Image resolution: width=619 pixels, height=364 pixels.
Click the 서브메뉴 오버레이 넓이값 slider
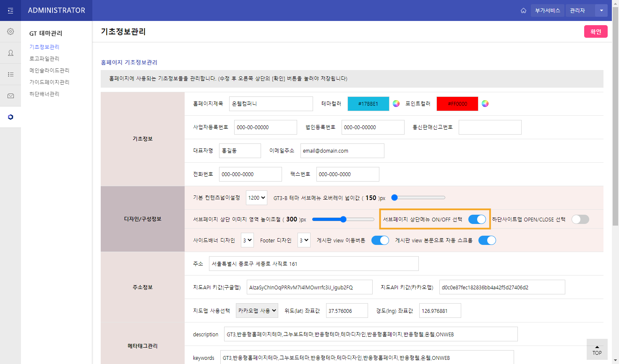click(x=418, y=198)
